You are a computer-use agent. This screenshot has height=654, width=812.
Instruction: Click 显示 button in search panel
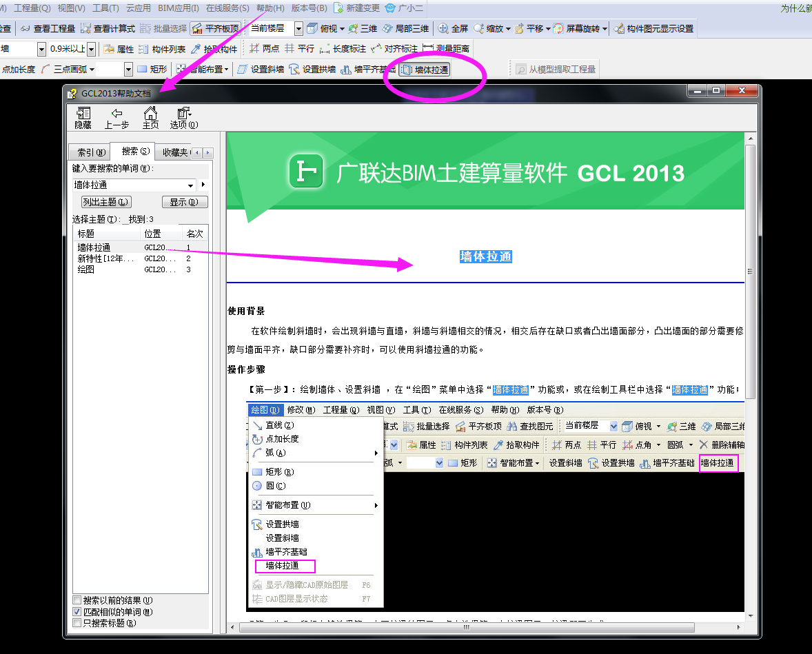[x=184, y=202]
